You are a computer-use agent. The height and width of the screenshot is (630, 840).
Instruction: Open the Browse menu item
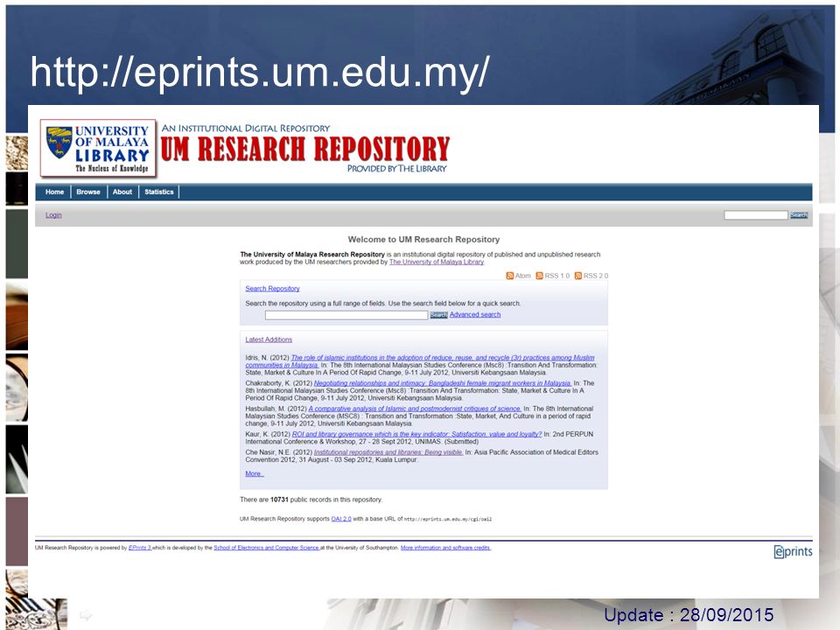pos(87,192)
